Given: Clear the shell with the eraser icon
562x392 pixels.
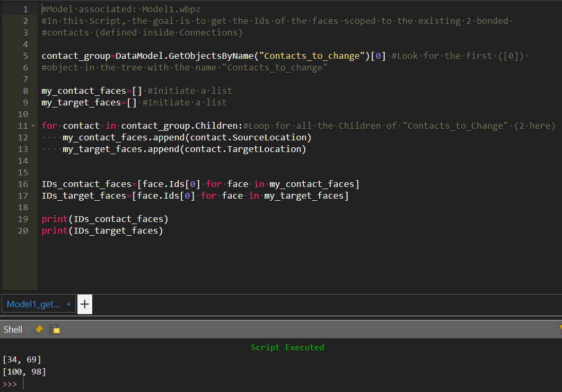Looking at the screenshot, I should pyautogui.click(x=39, y=329).
